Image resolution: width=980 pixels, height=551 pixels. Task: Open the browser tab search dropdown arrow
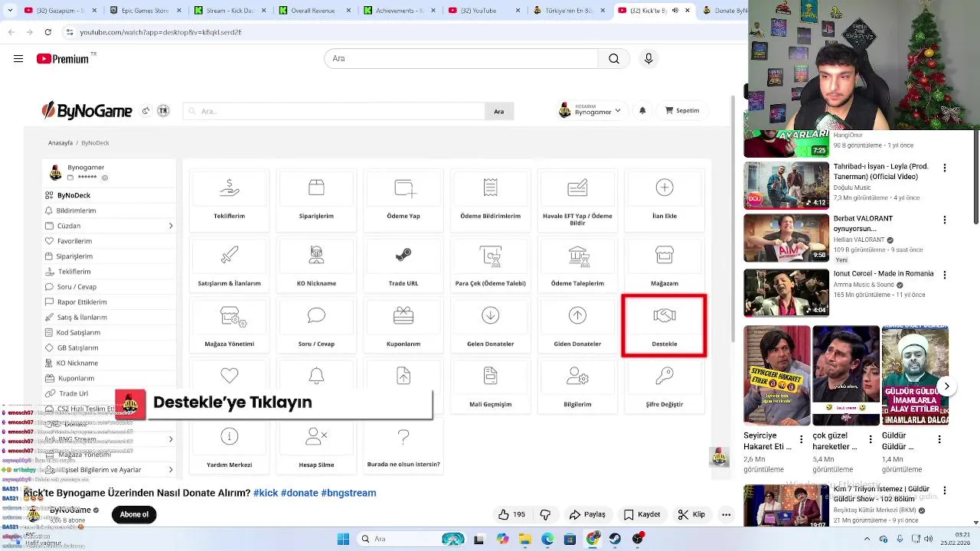10,11
